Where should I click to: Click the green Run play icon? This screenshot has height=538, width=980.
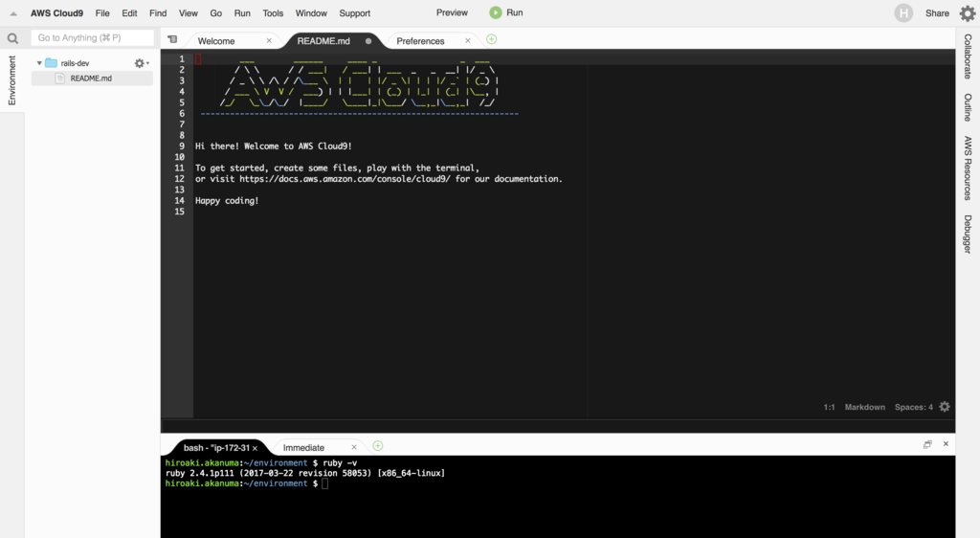point(496,12)
